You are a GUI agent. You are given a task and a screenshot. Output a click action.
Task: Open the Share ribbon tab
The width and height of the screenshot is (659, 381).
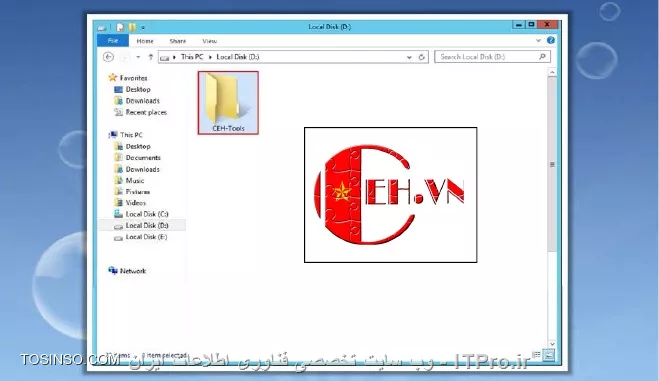tap(178, 41)
